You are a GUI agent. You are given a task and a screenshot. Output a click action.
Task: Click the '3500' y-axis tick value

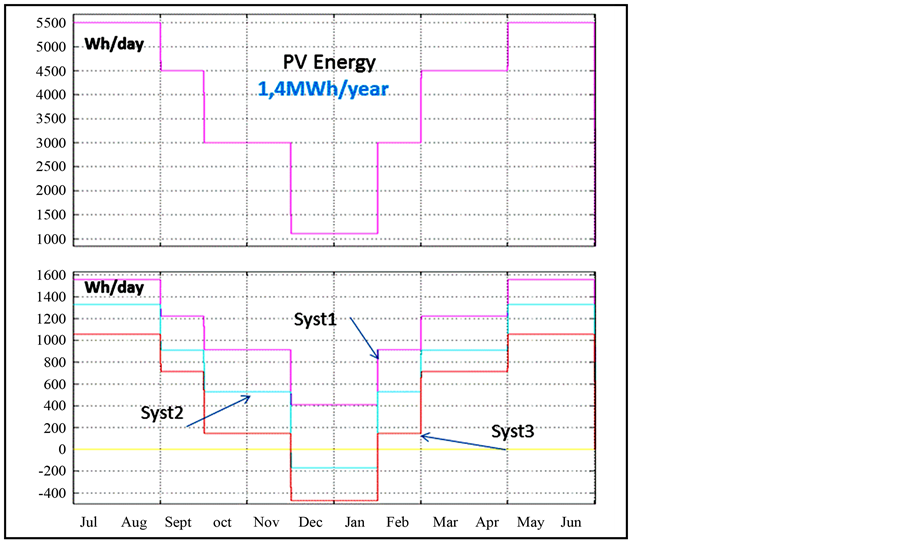(51, 118)
